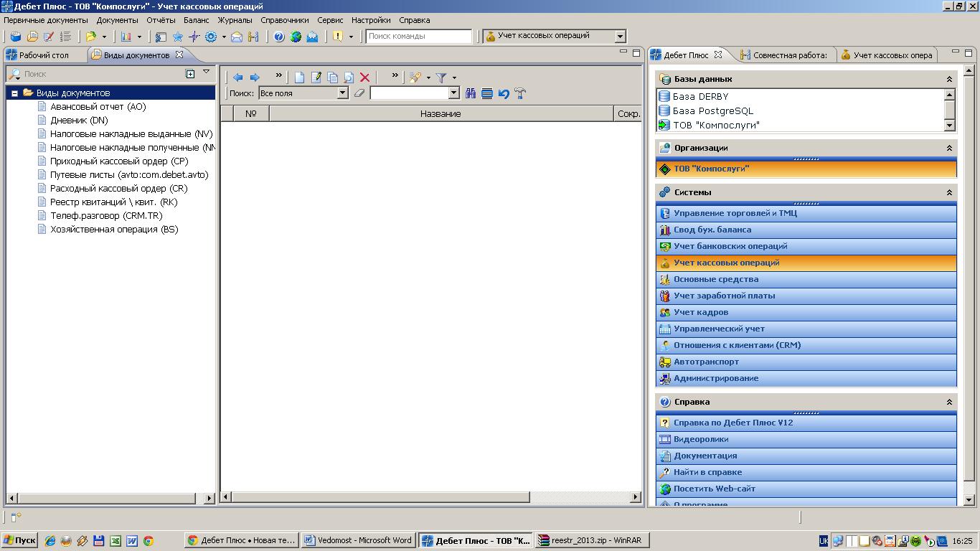Open the 'Администрирование' system

806,378
